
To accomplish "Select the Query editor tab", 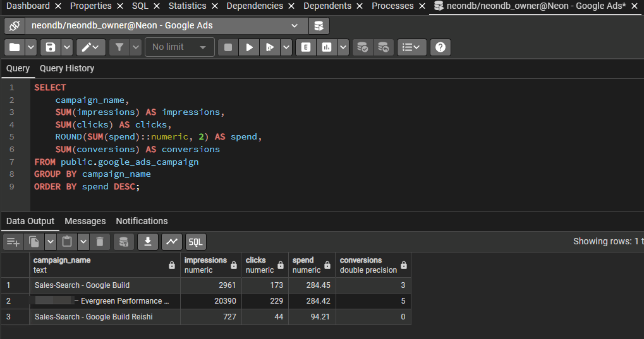I will click(18, 69).
